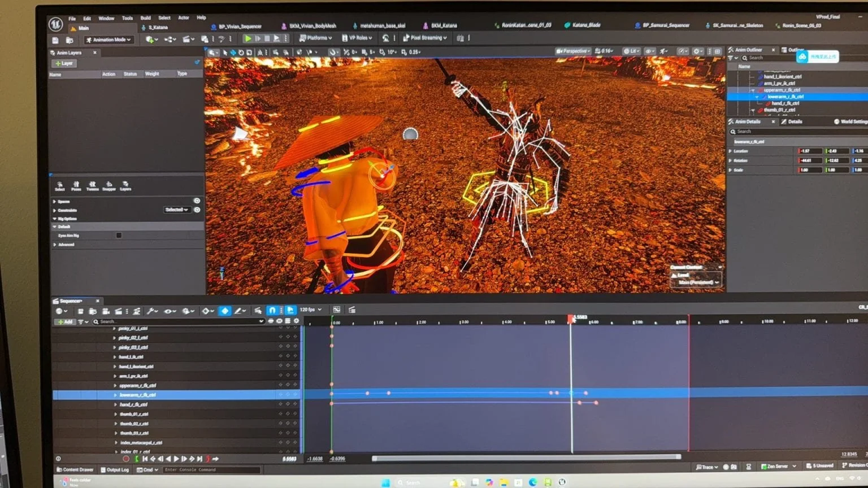Image resolution: width=868 pixels, height=488 pixels.
Task: Play the Sequencer in reverse
Action: (x=168, y=459)
